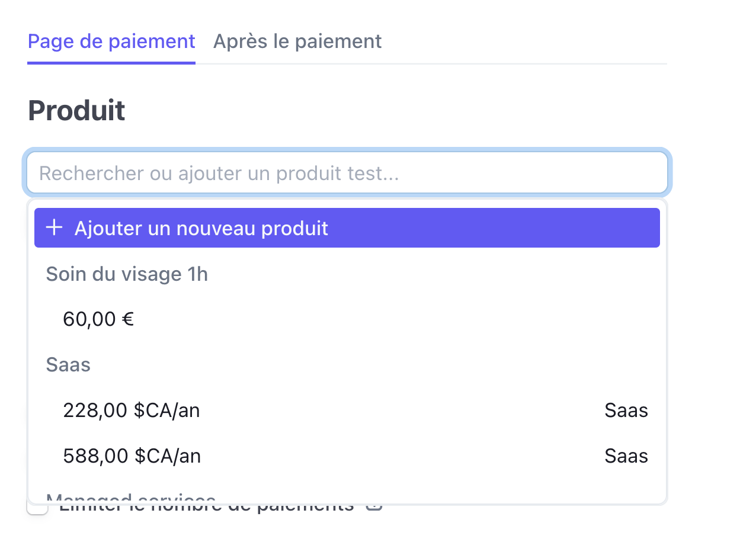Pick the 588,00 $CA/an price
The width and height of the screenshot is (756, 558).
[x=347, y=456]
